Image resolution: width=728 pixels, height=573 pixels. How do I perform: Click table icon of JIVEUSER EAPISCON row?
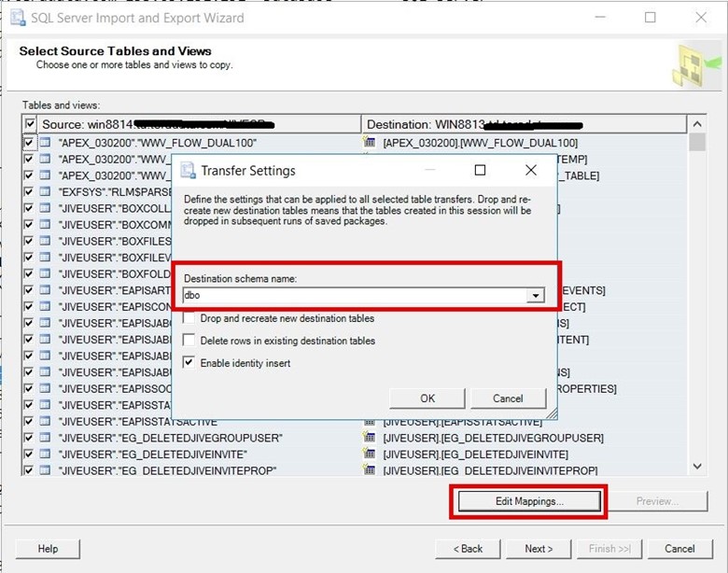pos(45,306)
